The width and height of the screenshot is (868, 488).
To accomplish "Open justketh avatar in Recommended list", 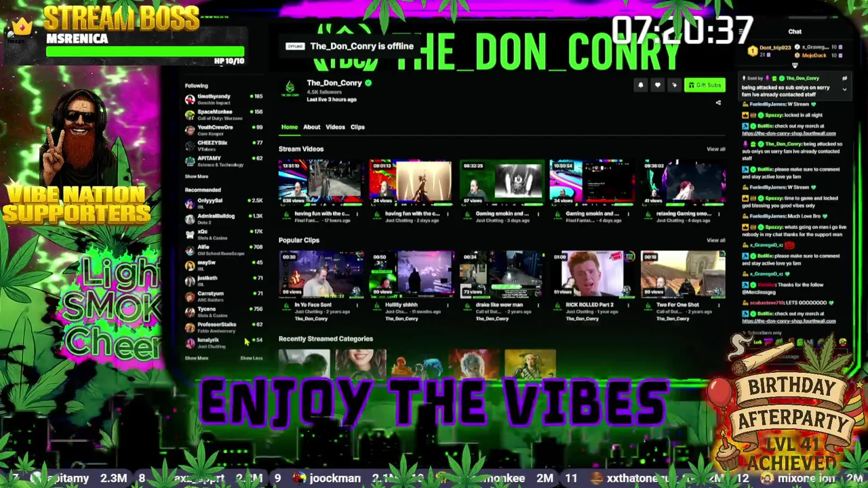I will coord(190,281).
